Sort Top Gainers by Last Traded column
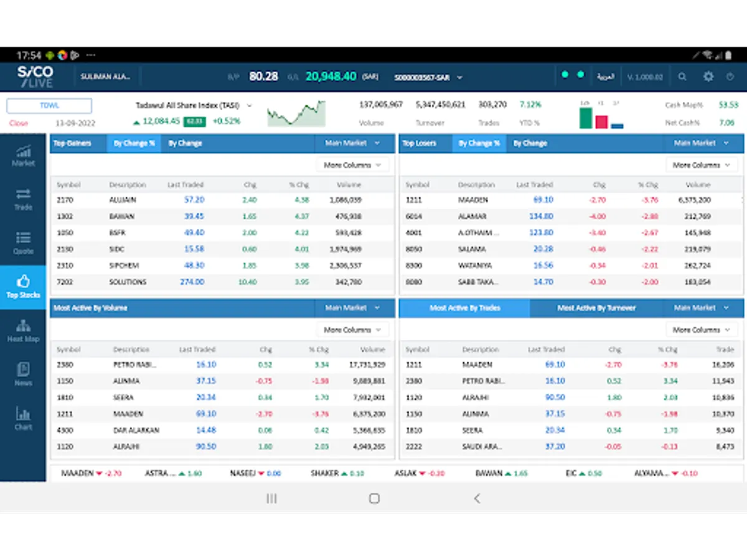747x560 pixels. point(186,185)
